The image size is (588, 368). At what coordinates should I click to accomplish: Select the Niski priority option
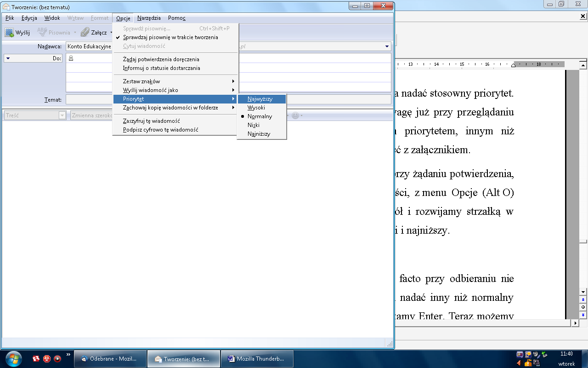(262, 125)
